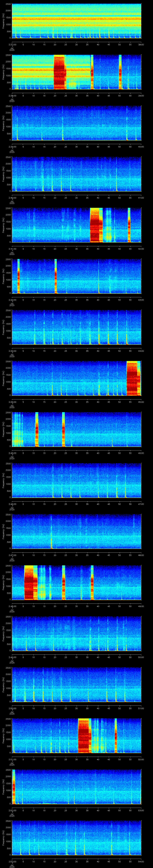Open the spectrogram panel starting at 2:37:00
Viewport: 153px width, 868px height.
(x=76, y=21)
